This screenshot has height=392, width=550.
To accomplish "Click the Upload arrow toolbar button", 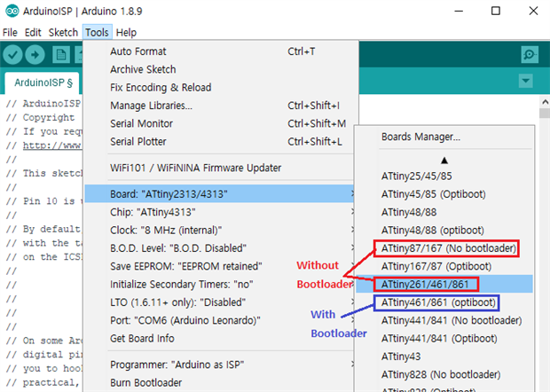I will click(35, 55).
